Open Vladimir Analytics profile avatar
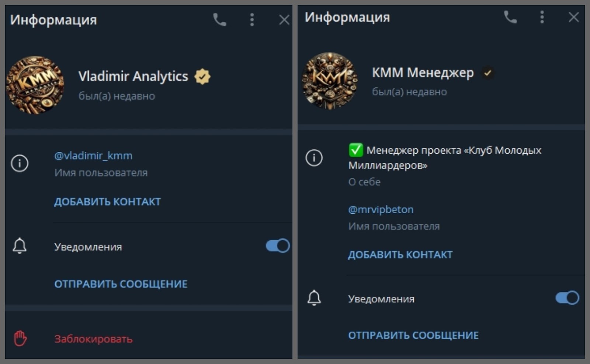 (x=35, y=85)
